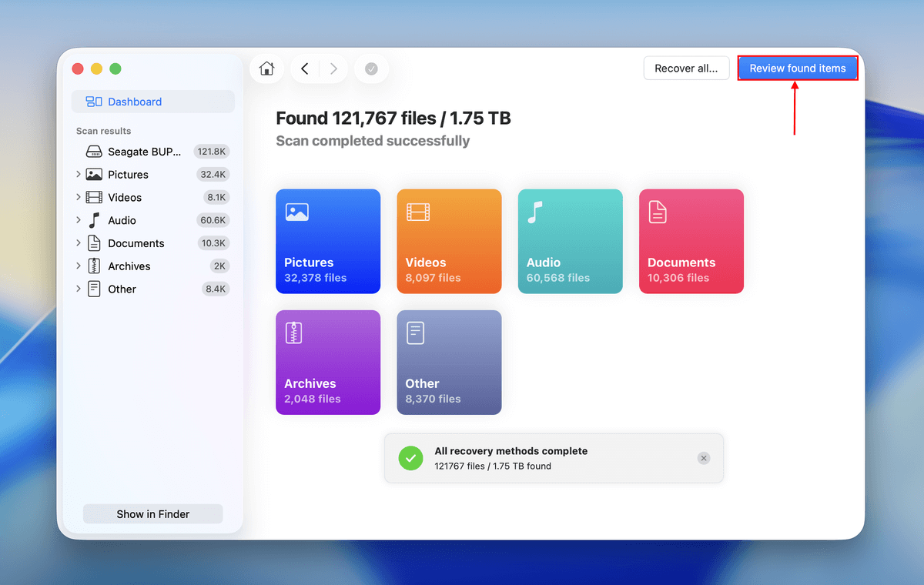Viewport: 924px width, 585px height.
Task: Click the Recover all button
Action: 686,69
